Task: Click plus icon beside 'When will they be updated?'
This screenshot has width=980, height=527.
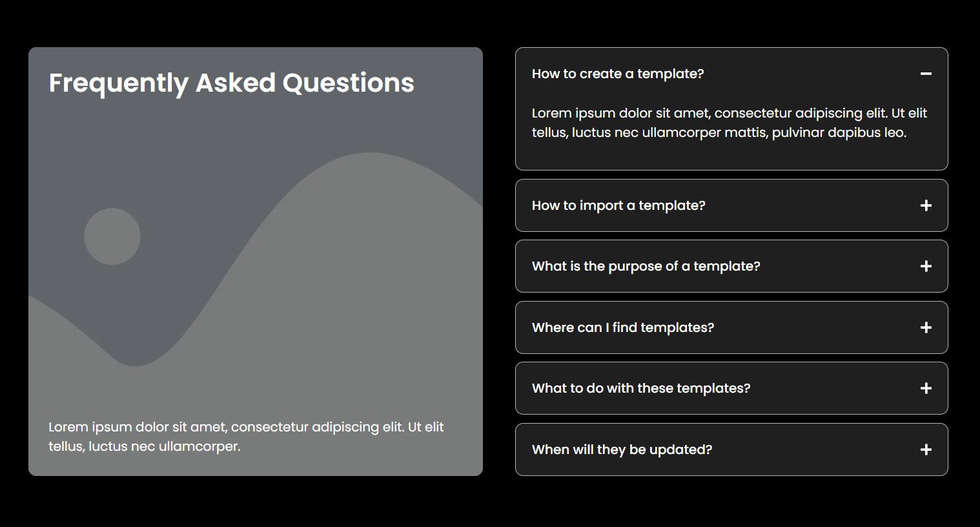Action: (926, 449)
